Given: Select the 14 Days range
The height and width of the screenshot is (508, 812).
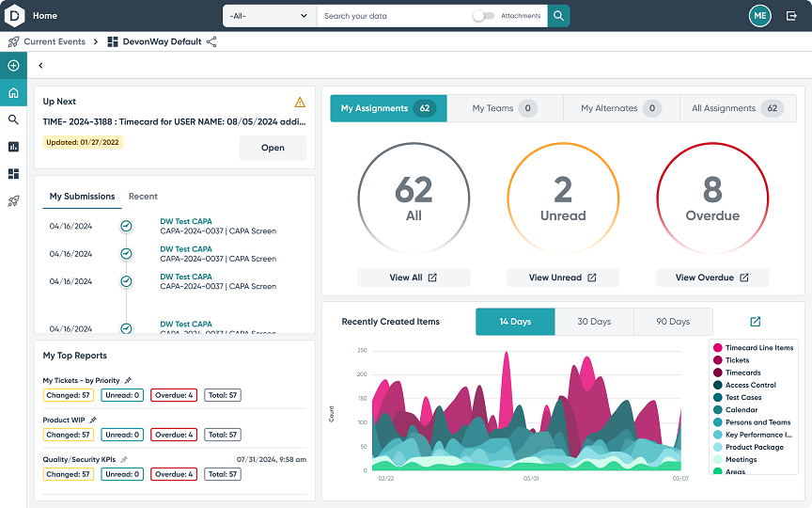Looking at the screenshot, I should [x=515, y=322].
